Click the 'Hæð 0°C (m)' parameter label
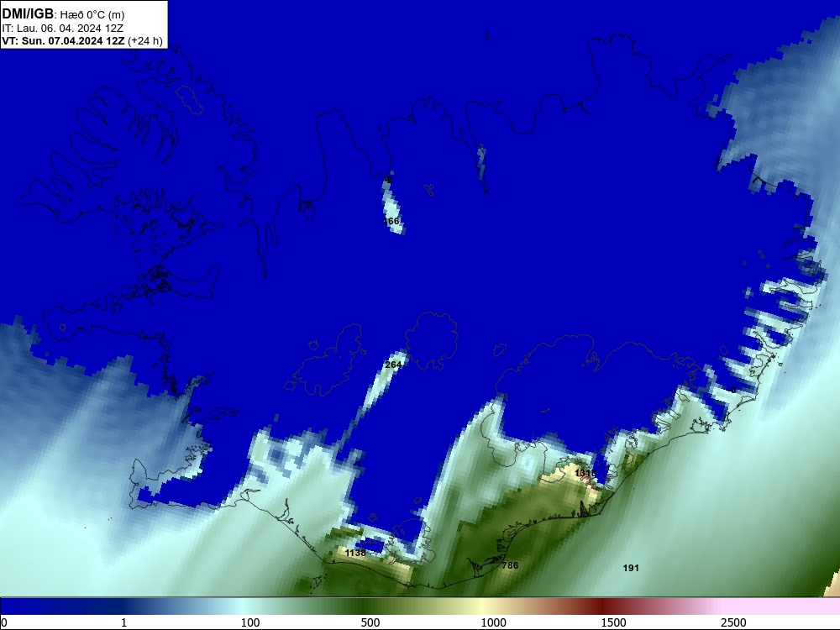 coord(92,15)
